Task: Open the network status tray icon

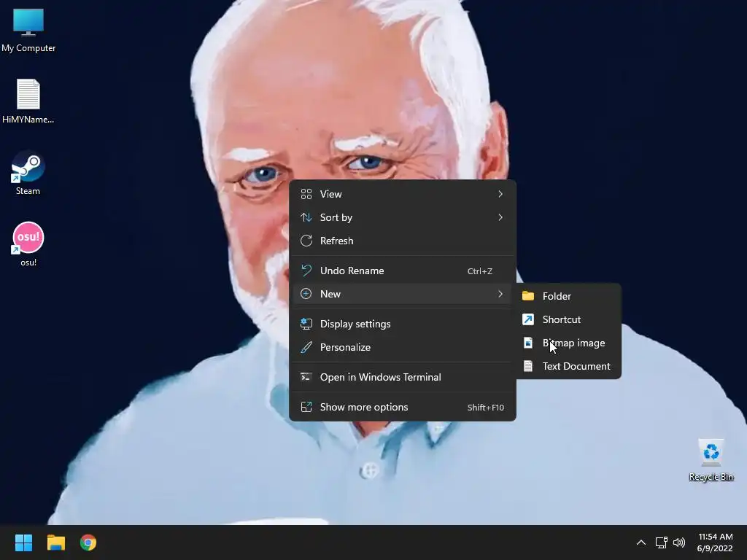Action: [661, 542]
